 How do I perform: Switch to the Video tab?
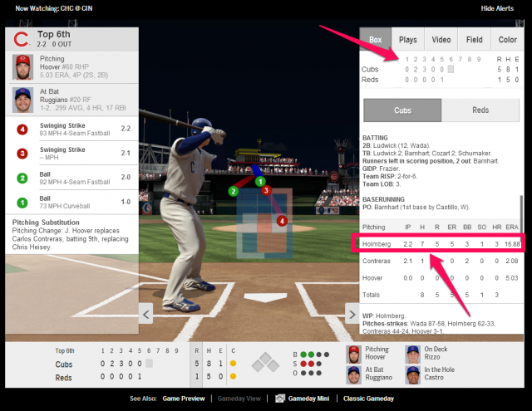[441, 39]
